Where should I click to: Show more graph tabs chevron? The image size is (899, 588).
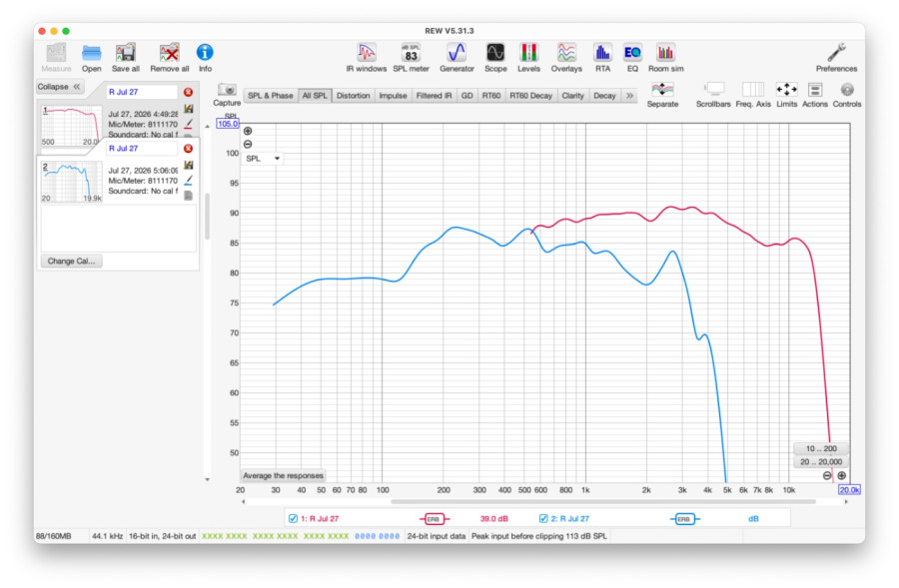coord(629,96)
